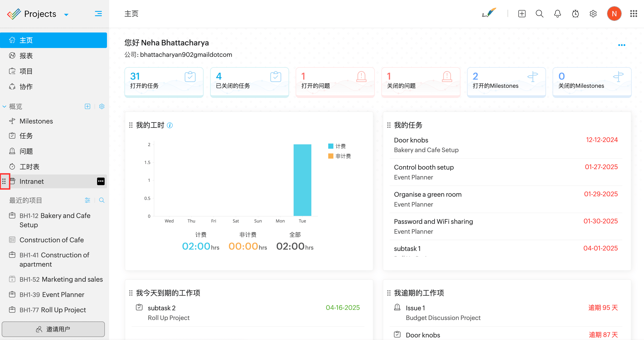The image size is (644, 340).
Task: Click info icon beside 我的工时
Action: pyautogui.click(x=170, y=125)
